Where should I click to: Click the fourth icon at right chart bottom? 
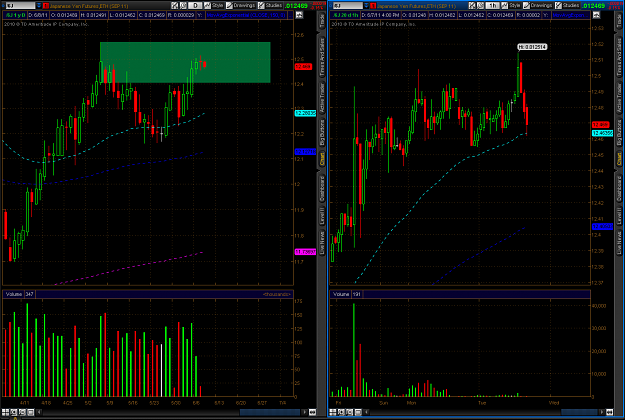coord(358,412)
